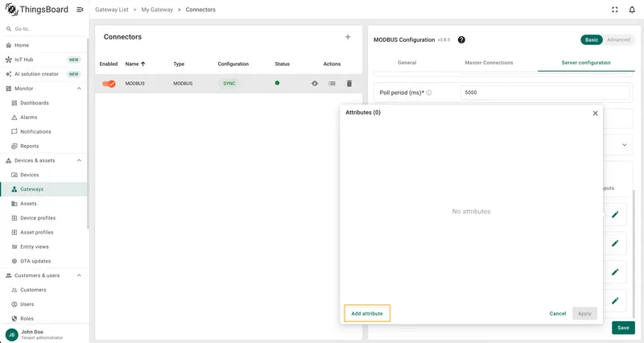Delete the MODBUS connector
The width and height of the screenshot is (644, 343).
tap(349, 84)
